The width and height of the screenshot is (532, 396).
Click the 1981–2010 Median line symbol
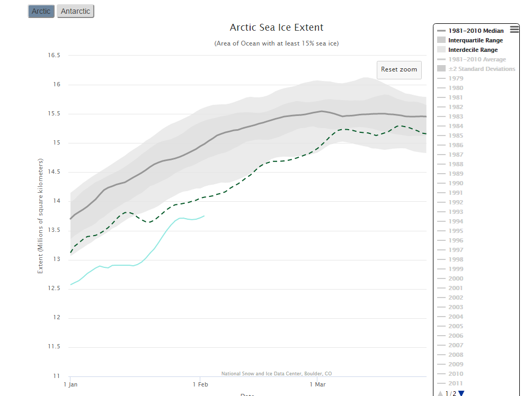441,31
